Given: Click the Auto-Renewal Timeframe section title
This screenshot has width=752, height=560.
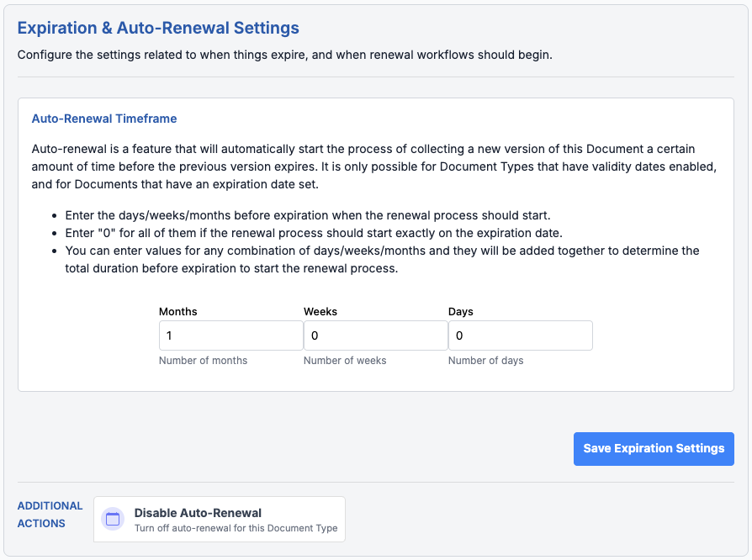Looking at the screenshot, I should pyautogui.click(x=104, y=119).
